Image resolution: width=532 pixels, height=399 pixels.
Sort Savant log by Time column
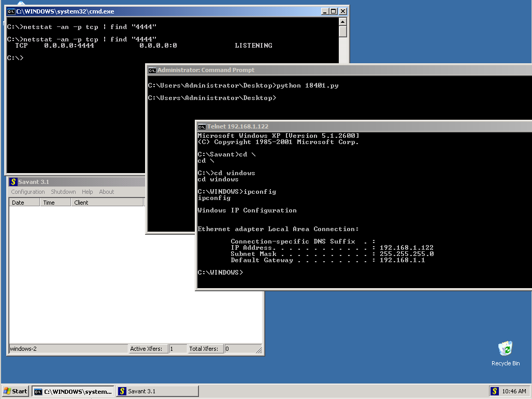(55, 203)
